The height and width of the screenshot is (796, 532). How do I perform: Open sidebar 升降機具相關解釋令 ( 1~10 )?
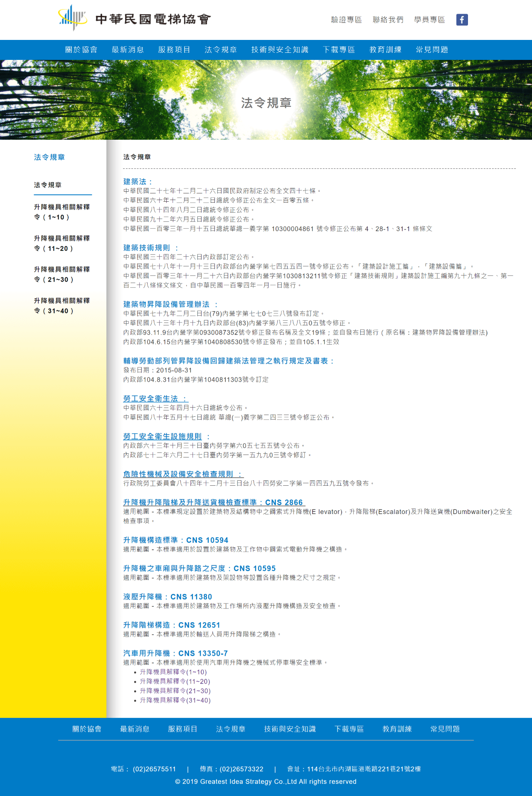62,212
